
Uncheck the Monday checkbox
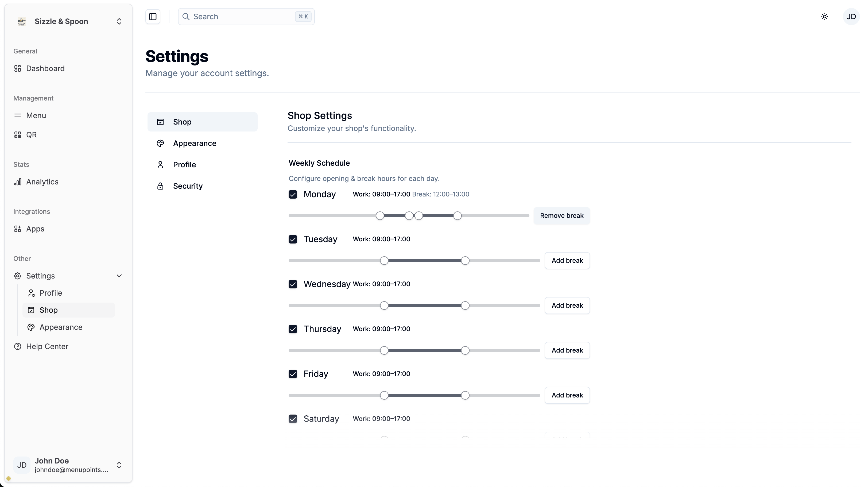tap(293, 195)
